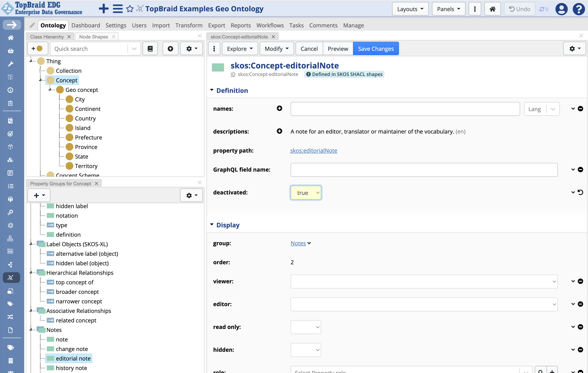Open the Node Shapes tab
This screenshot has height=373, width=588.
coord(94,37)
